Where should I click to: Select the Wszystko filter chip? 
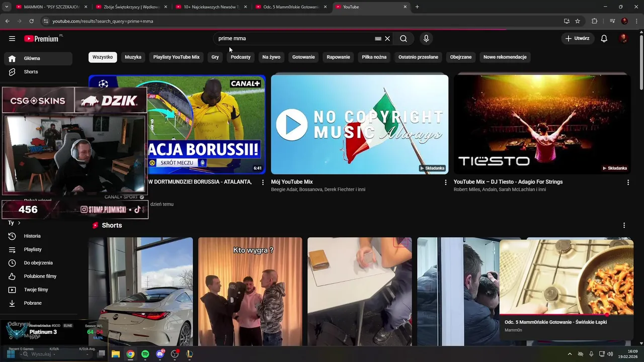(x=103, y=57)
